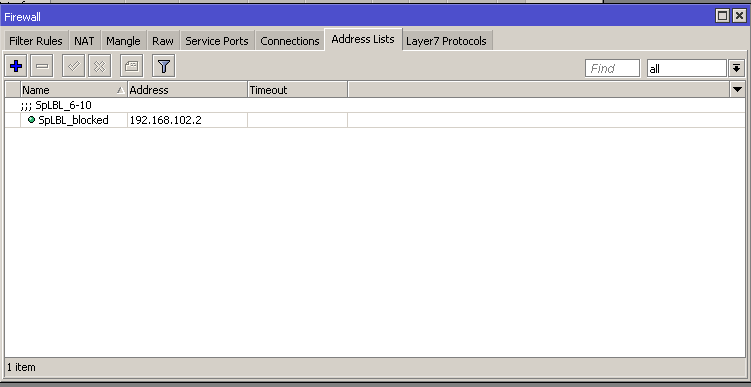This screenshot has height=387, width=751.
Task: Add a new address list entry
Action: coord(16,66)
